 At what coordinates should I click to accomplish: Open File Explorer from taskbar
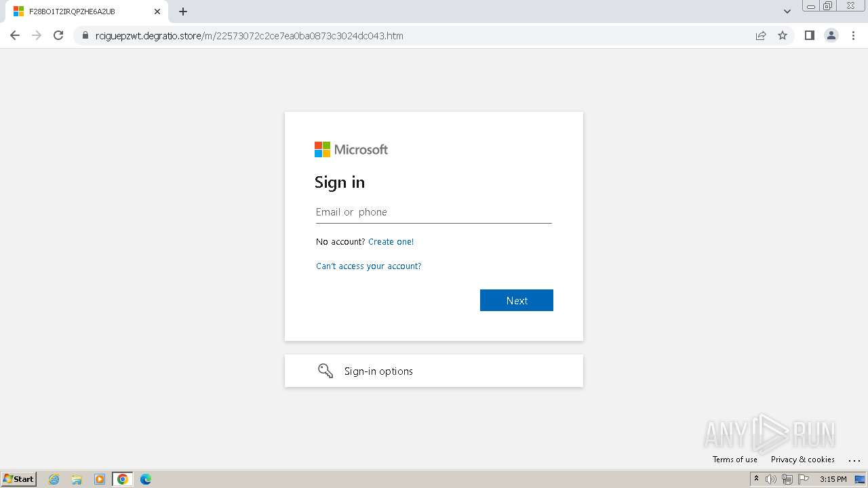[77, 479]
